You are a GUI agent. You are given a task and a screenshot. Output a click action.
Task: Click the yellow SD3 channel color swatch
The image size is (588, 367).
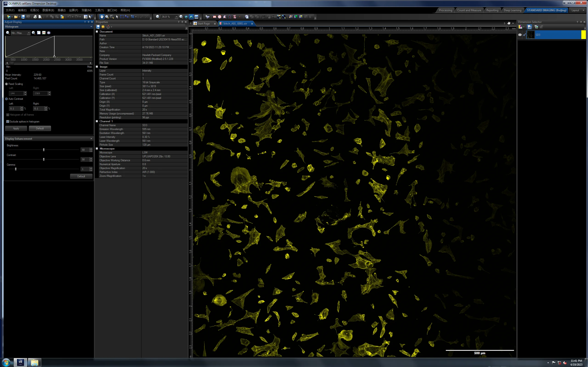[x=583, y=35]
